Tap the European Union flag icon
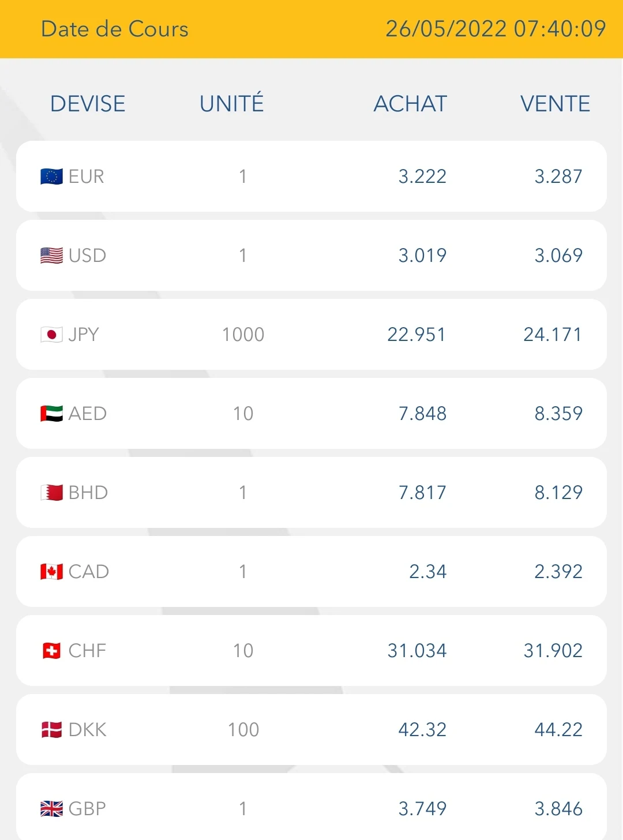Image resolution: width=623 pixels, height=840 pixels. point(51,177)
